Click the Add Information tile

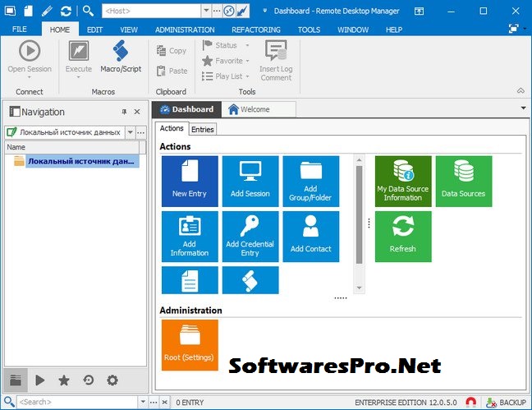190,237
